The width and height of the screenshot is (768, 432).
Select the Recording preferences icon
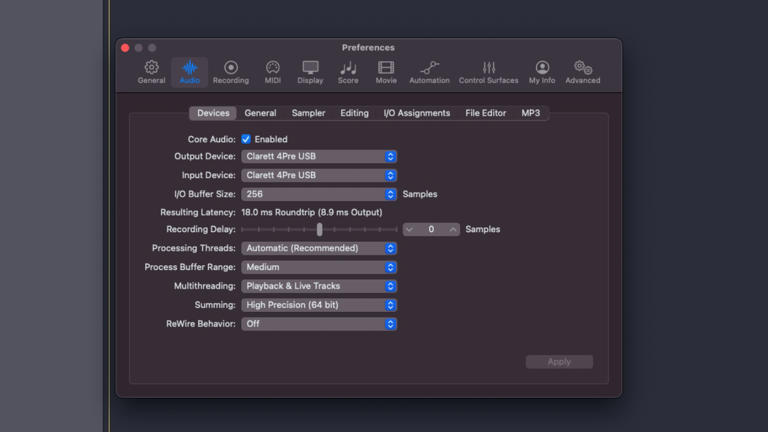click(231, 70)
